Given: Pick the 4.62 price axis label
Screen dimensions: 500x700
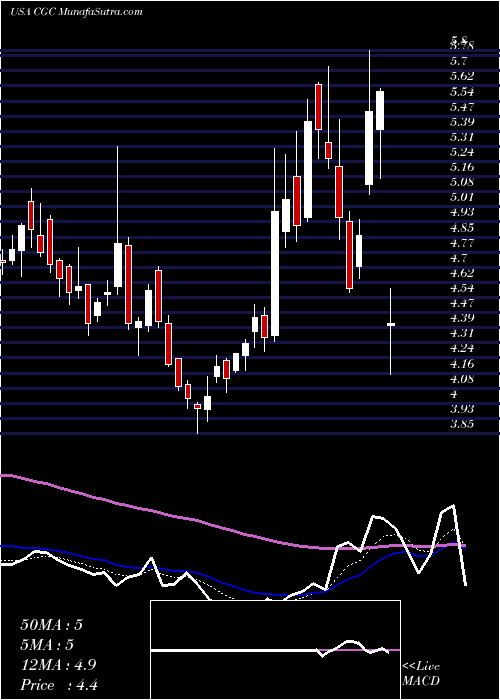Looking at the screenshot, I should point(462,273).
